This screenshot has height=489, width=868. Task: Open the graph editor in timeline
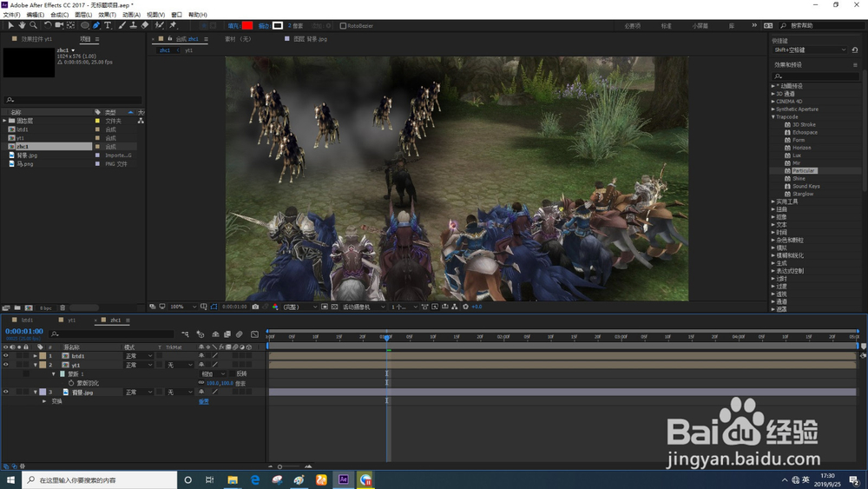point(254,334)
